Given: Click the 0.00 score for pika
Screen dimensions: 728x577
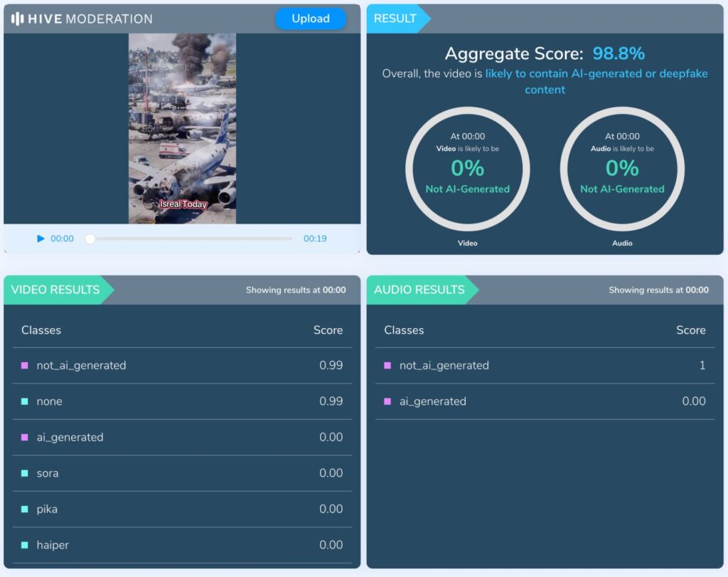Looking at the screenshot, I should pos(331,509).
